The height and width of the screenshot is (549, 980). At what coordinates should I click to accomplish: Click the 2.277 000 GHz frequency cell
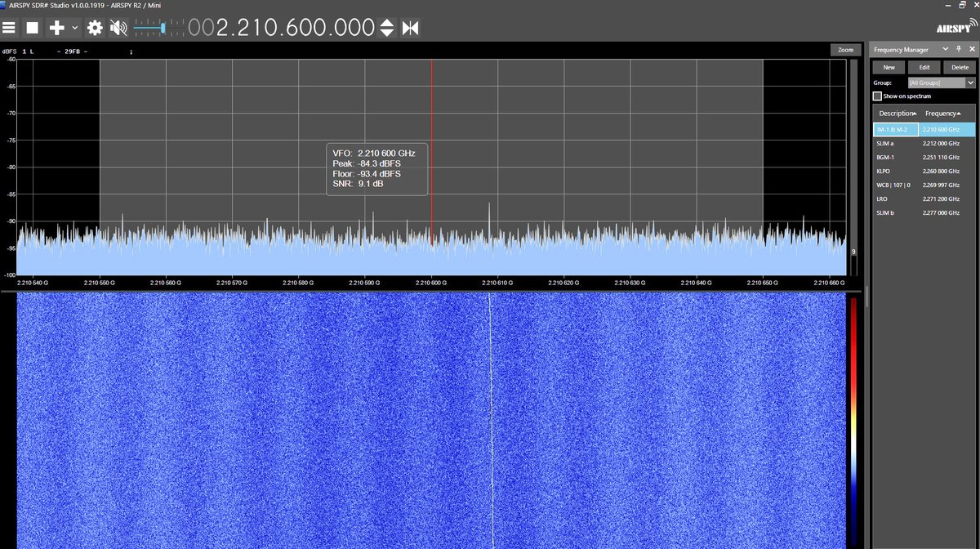point(947,212)
